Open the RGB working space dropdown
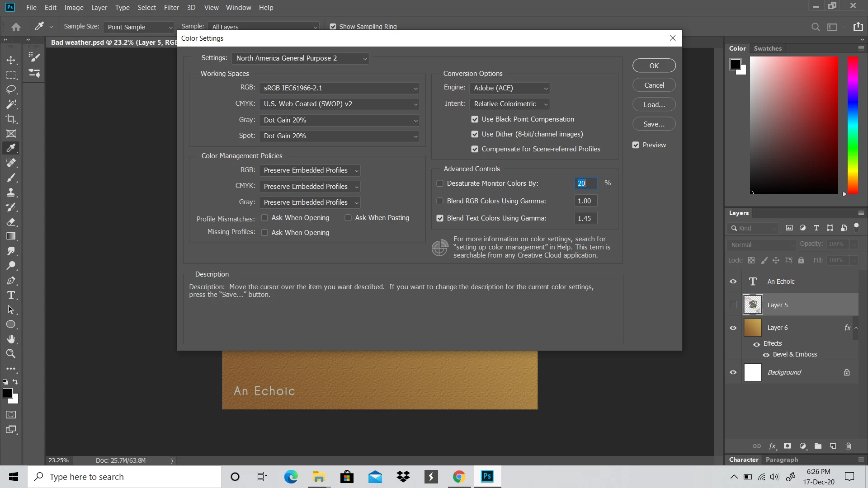 339,88
